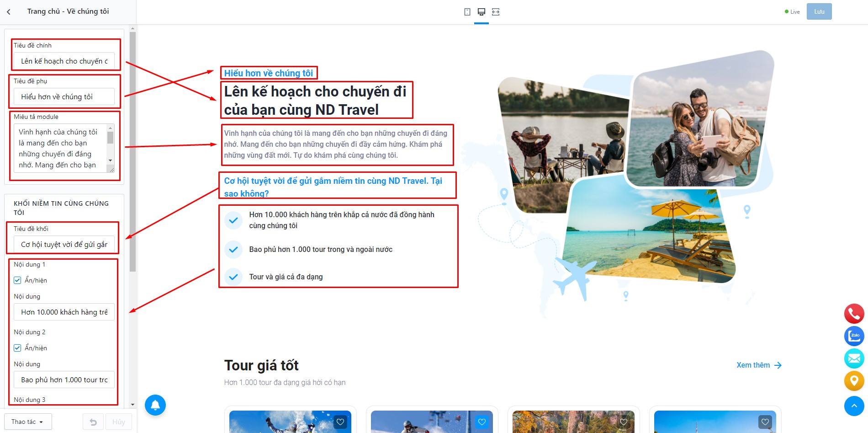This screenshot has height=433, width=868.
Task: Click text 'Hơn 1.000 tour đa dạng giá hời'
Action: [x=285, y=383]
